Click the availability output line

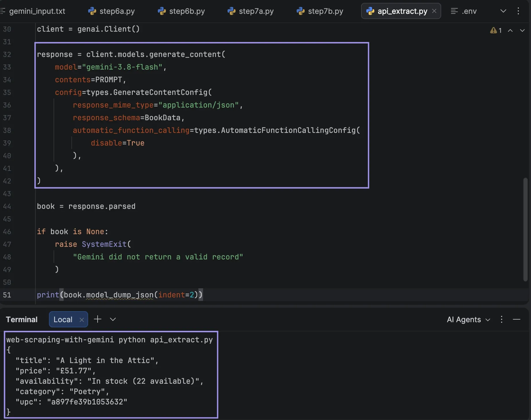click(109, 381)
